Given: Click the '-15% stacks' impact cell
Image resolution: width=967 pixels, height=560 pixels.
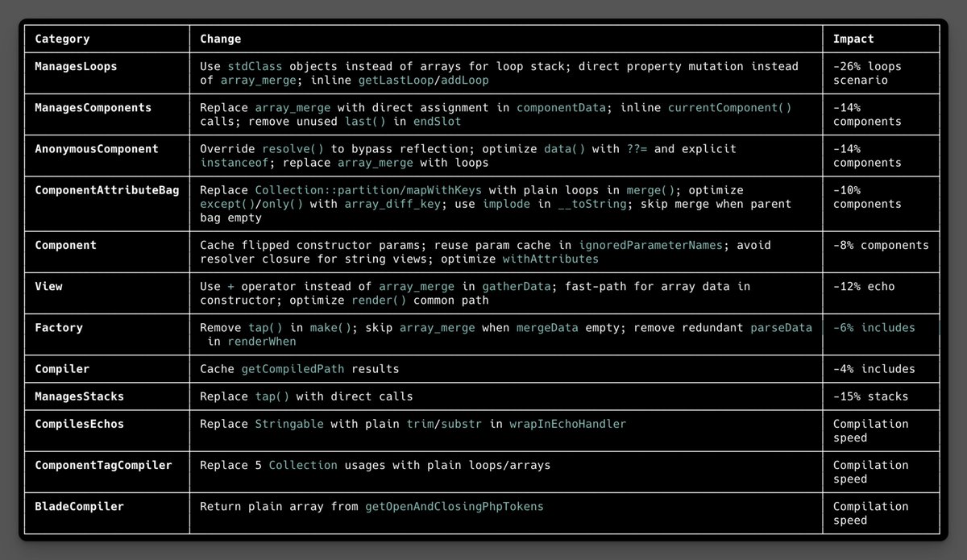Looking at the screenshot, I should coord(870,396).
